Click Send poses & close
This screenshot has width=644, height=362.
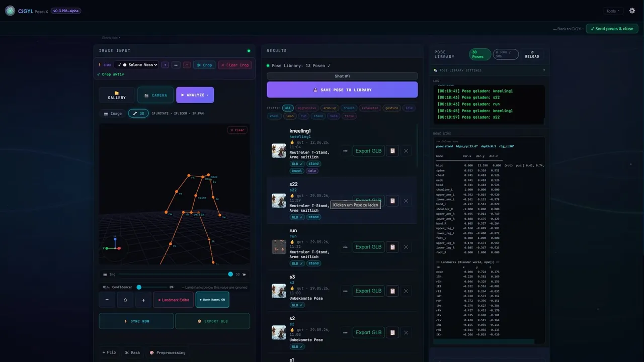[612, 29]
